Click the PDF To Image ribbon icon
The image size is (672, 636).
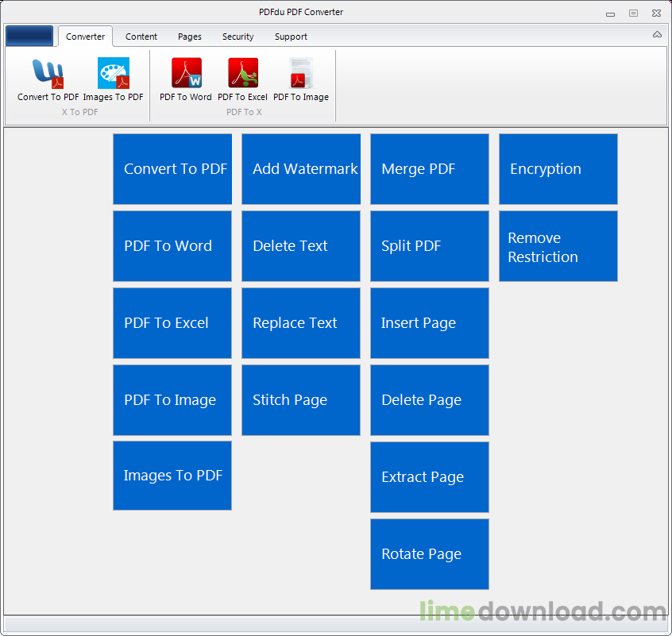[301, 79]
